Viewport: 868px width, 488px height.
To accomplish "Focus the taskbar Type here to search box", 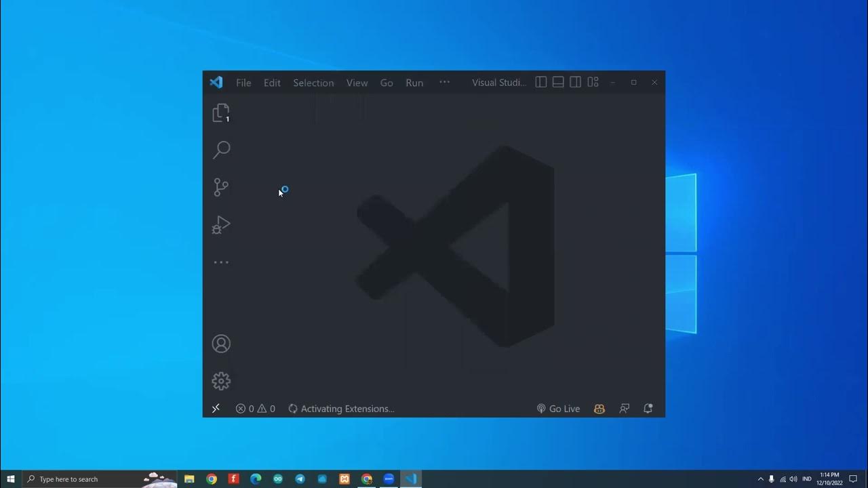I will [100, 479].
